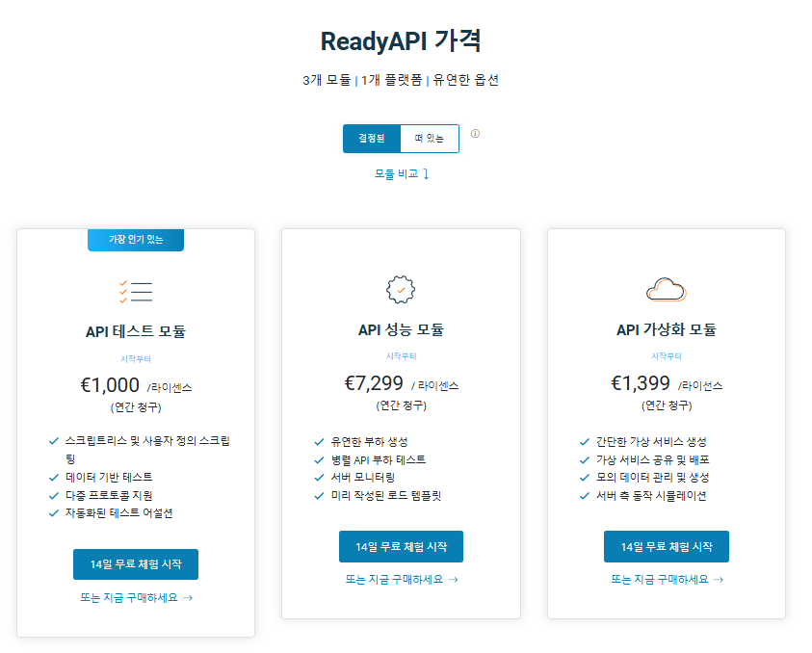Start 14일 무료 체험 for API 성능 모듈
Screen dimensions: 812x653
(401, 546)
